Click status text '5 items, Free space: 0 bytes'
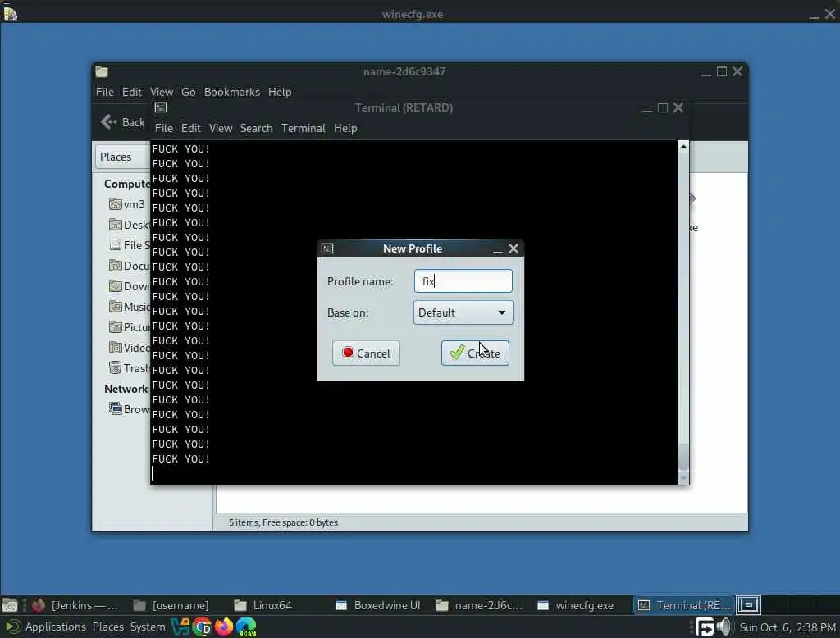840x638 pixels. (283, 522)
